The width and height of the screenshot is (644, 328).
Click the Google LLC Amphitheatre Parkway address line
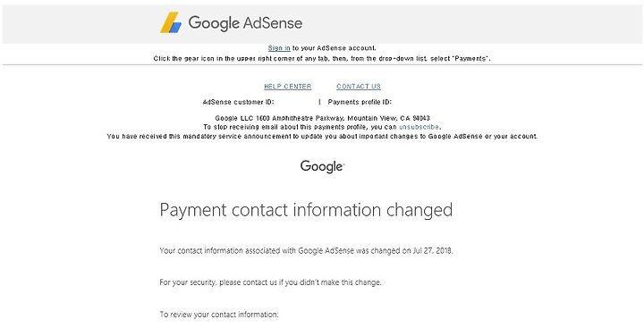pyautogui.click(x=322, y=118)
